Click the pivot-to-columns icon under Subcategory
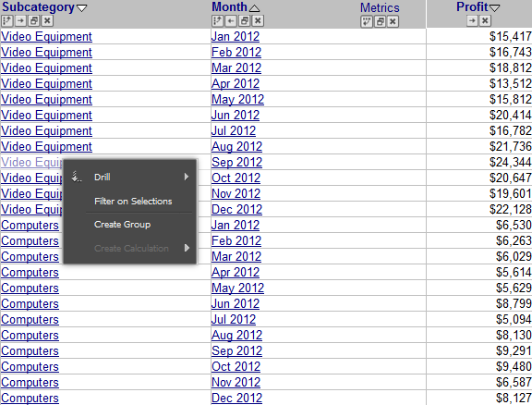Screen dimensions: 532x405 pyautogui.click(x=7, y=21)
